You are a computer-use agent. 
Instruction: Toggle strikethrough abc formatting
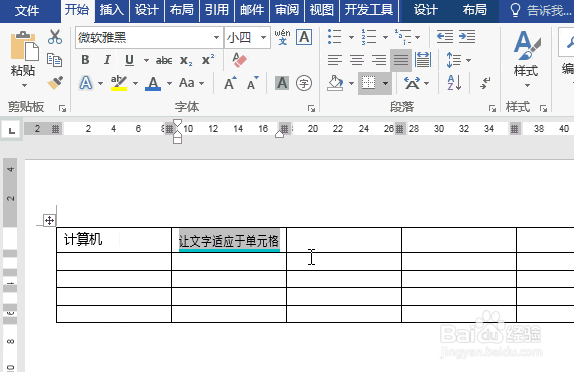click(x=164, y=60)
